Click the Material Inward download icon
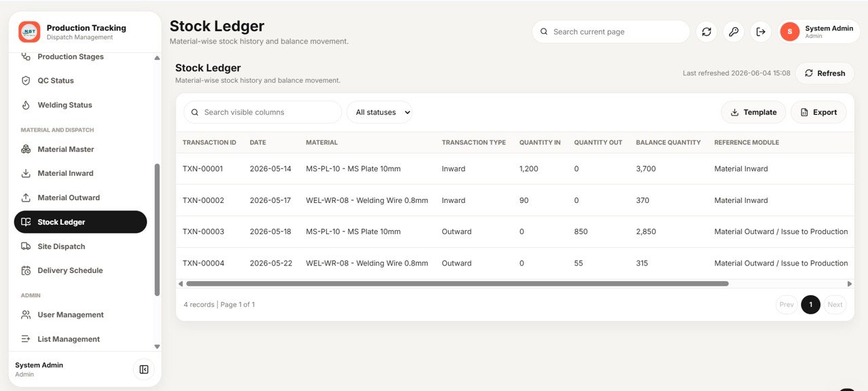 point(26,173)
